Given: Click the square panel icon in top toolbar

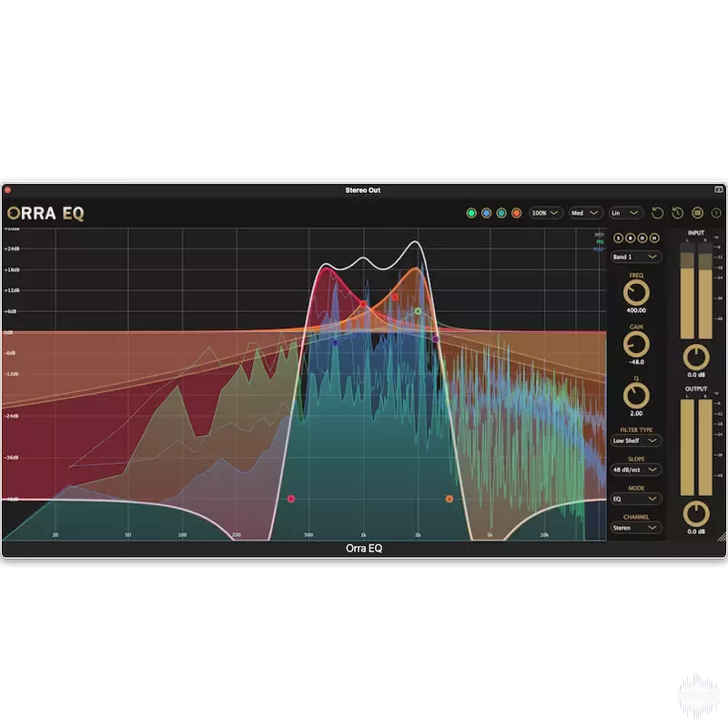Looking at the screenshot, I should (697, 213).
